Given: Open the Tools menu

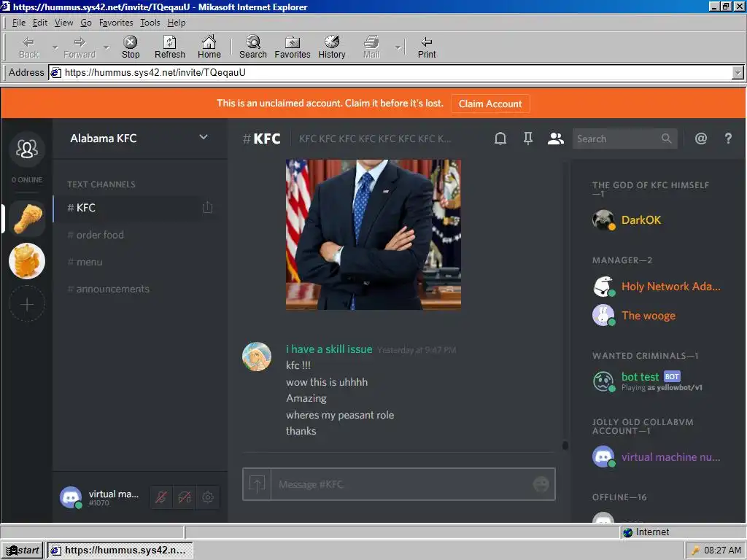Looking at the screenshot, I should click(150, 23).
